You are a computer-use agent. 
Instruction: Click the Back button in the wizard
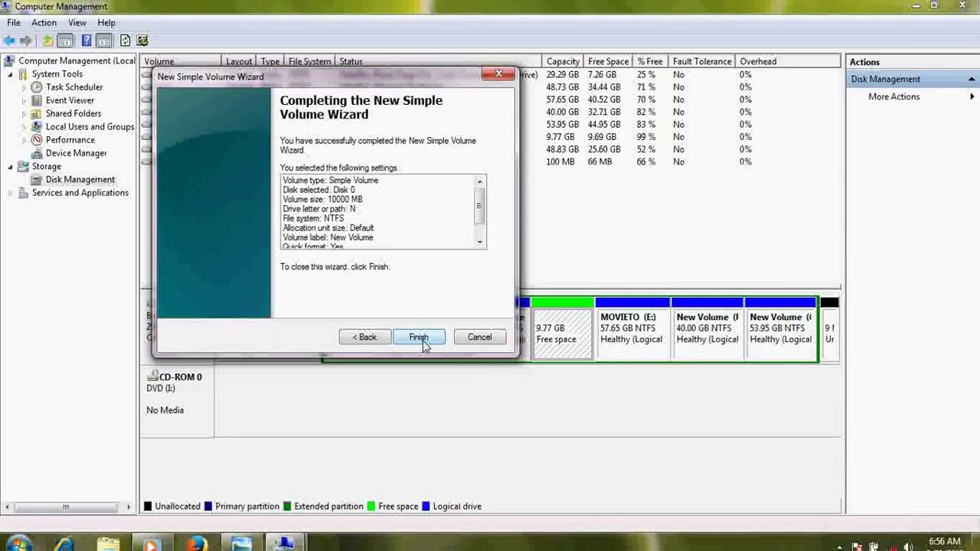click(364, 337)
